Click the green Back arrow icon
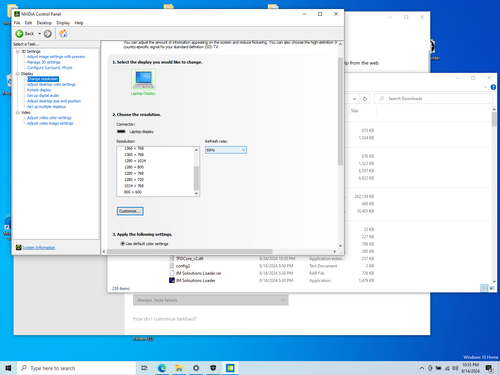 click(x=19, y=34)
